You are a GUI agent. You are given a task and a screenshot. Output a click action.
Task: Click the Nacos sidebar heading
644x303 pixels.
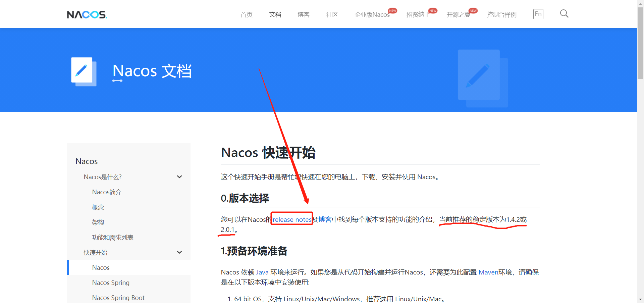pyautogui.click(x=87, y=161)
